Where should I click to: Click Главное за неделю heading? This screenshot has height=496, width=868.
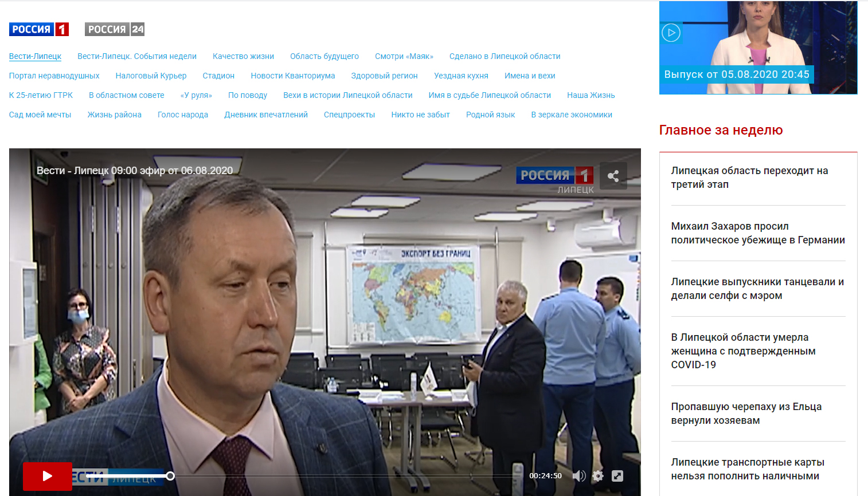tap(721, 130)
